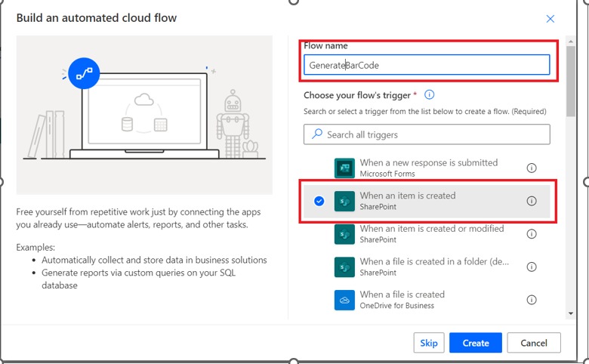Cancel the automated cloud flow dialog
Screen dimensions: 589x364
click(534, 343)
